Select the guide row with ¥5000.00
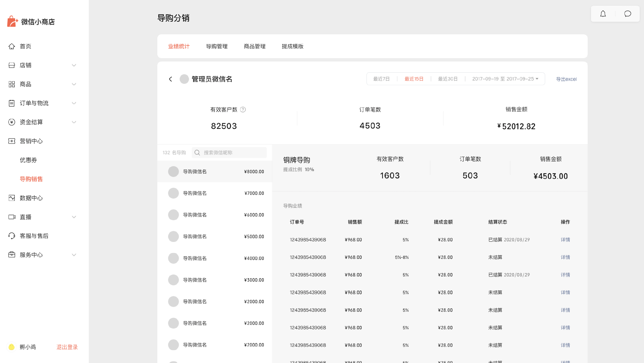This screenshot has width=644, height=363. [x=215, y=236]
